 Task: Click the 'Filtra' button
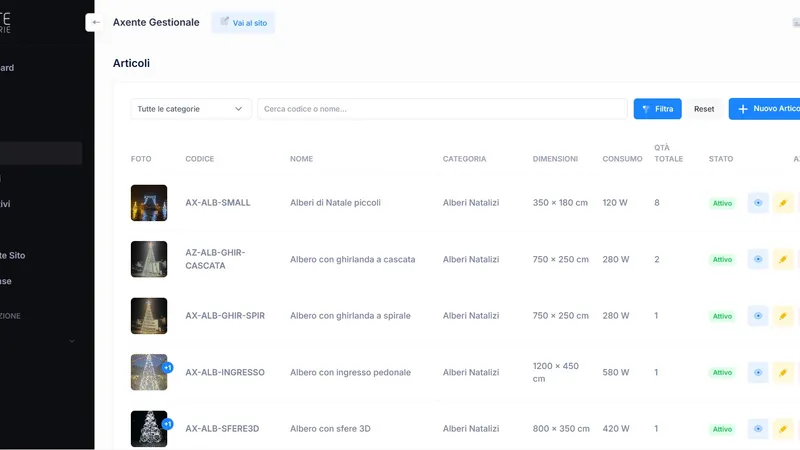[657, 109]
